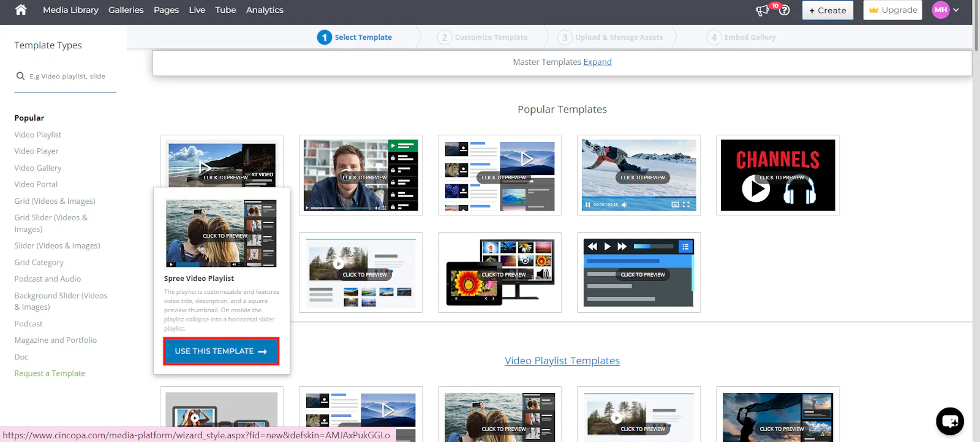Preview the sunflower monitor gallery template
The width and height of the screenshot is (980, 442).
pos(500,272)
